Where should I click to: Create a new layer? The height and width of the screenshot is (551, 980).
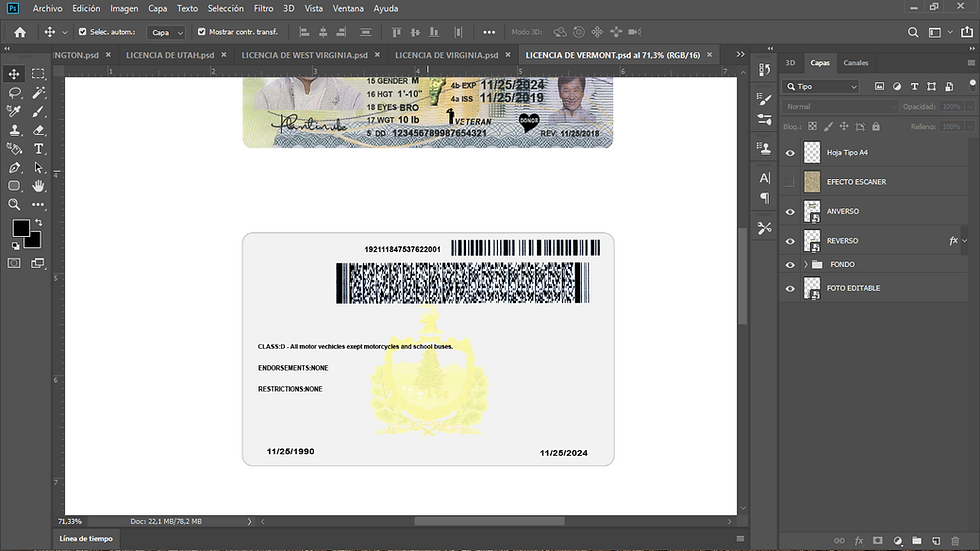(x=936, y=540)
